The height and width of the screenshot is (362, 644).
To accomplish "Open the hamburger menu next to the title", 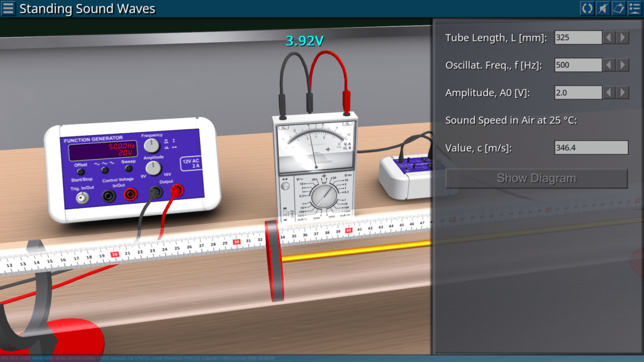I will coord(9,9).
